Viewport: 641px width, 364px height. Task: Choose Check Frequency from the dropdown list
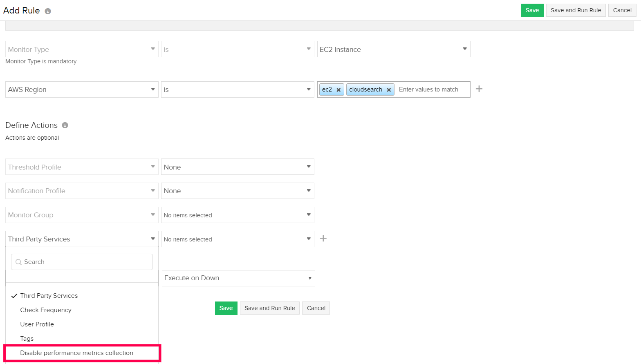tap(46, 310)
